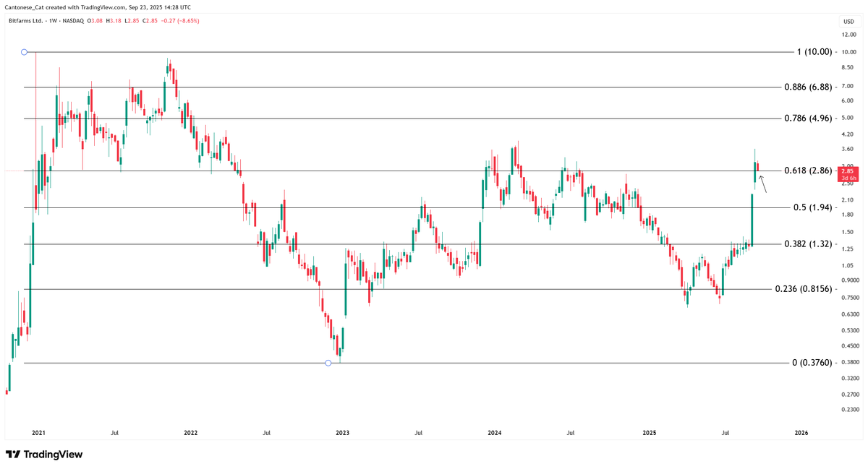The height and width of the screenshot is (469, 868).
Task: Click the 12.00 price axis label
Action: (851, 35)
